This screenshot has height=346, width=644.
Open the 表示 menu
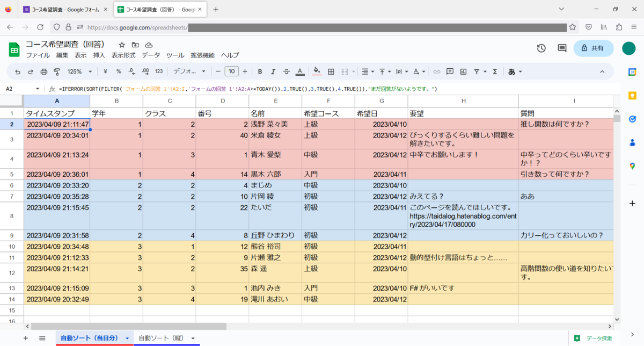point(80,55)
